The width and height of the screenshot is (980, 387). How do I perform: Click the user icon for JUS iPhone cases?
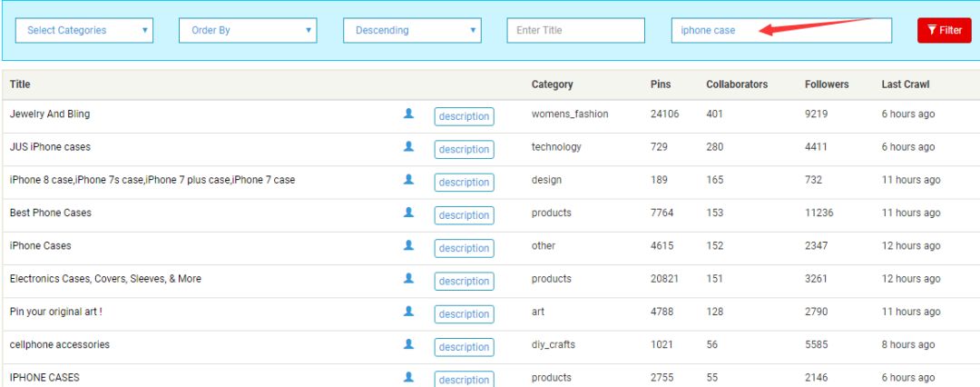click(408, 146)
